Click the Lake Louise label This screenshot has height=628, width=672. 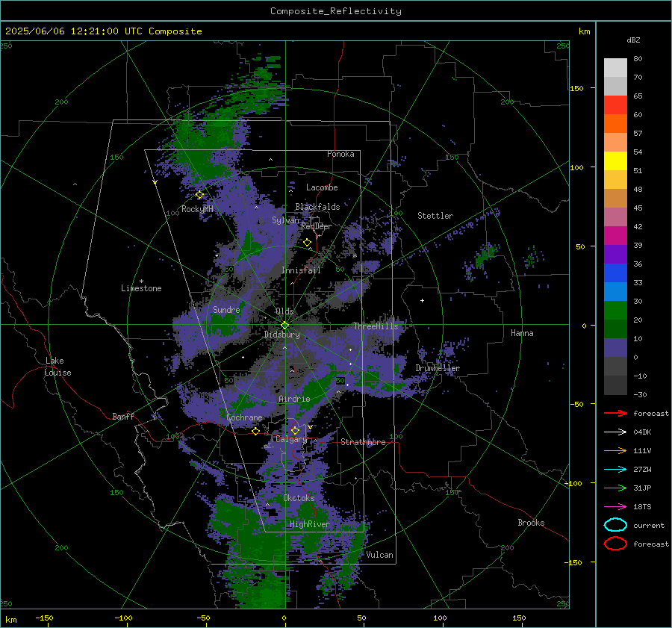[x=57, y=367]
